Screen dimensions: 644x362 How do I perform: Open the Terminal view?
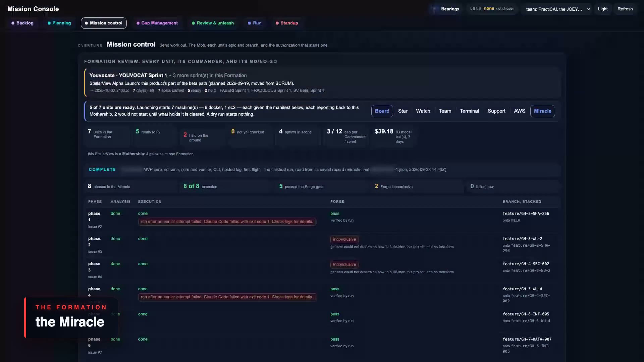point(469,111)
